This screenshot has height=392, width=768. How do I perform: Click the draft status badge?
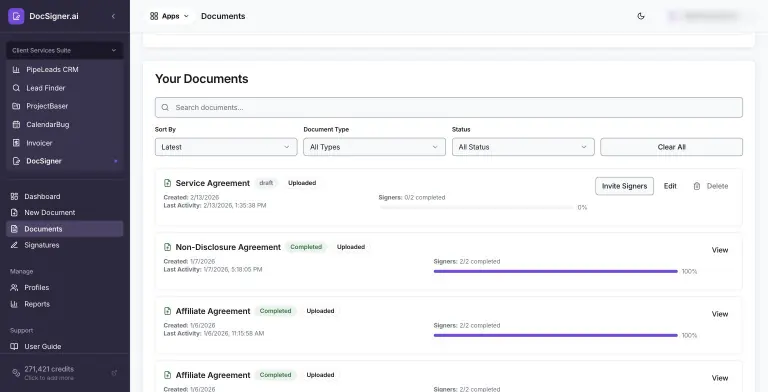[266, 183]
